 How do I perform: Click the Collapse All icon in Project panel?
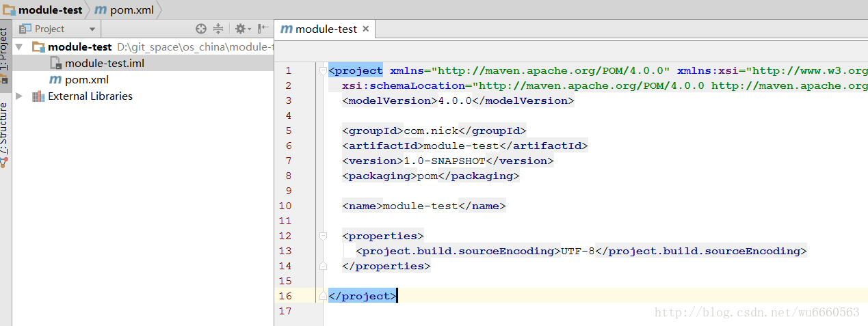[x=218, y=29]
